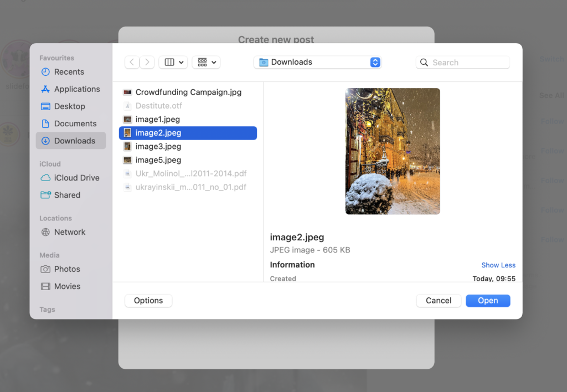Select Downloads in the sidebar
The width and height of the screenshot is (567, 392).
point(71,141)
